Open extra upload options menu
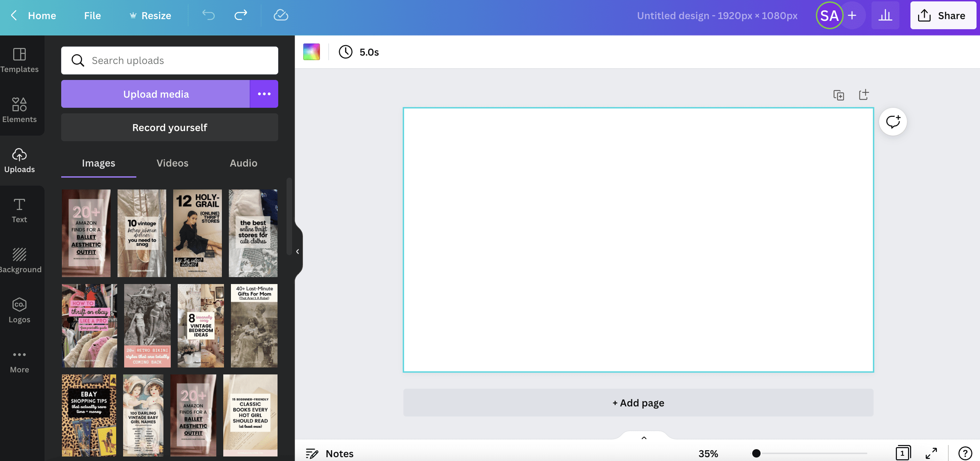This screenshot has width=980, height=461. pyautogui.click(x=264, y=94)
